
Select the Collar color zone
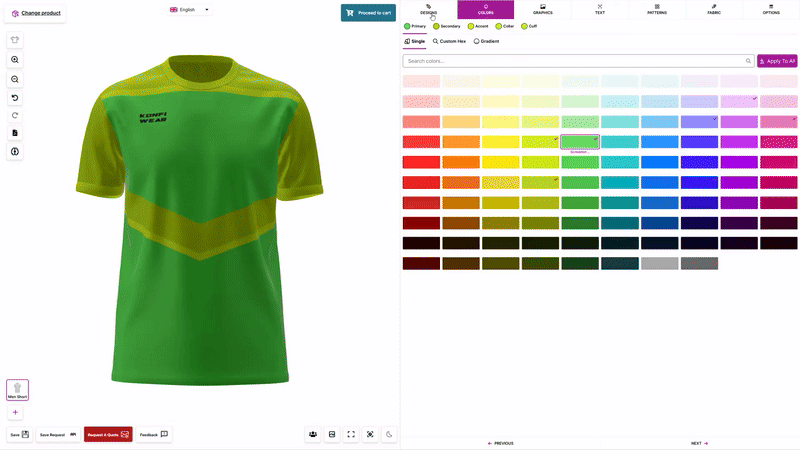click(505, 26)
